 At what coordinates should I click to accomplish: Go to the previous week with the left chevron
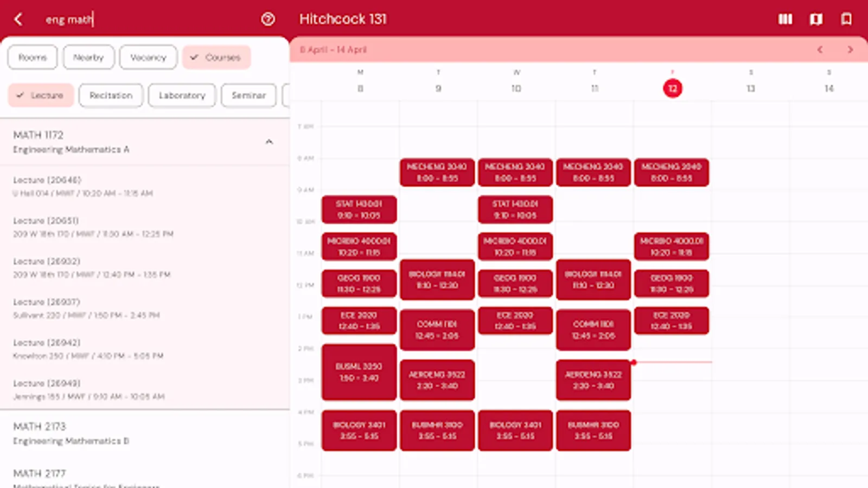tap(820, 49)
